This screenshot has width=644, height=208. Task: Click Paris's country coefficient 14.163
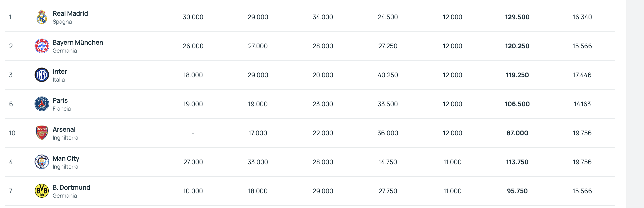tap(582, 104)
